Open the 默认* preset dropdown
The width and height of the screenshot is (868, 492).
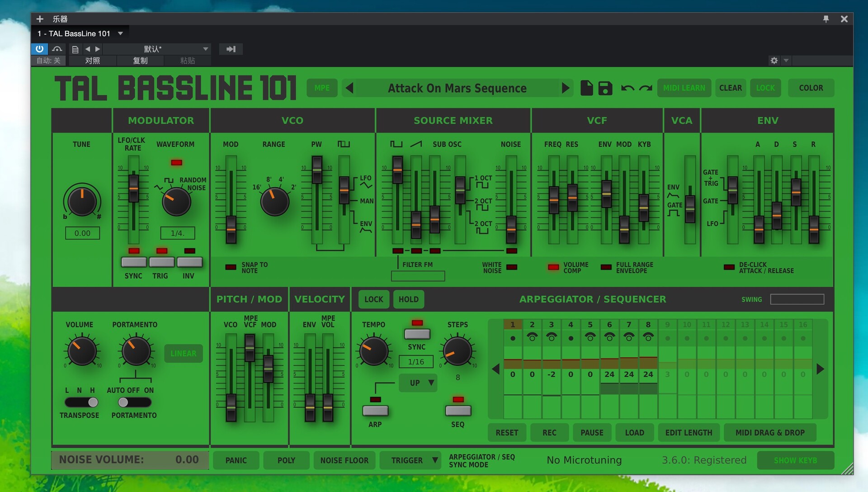click(157, 49)
